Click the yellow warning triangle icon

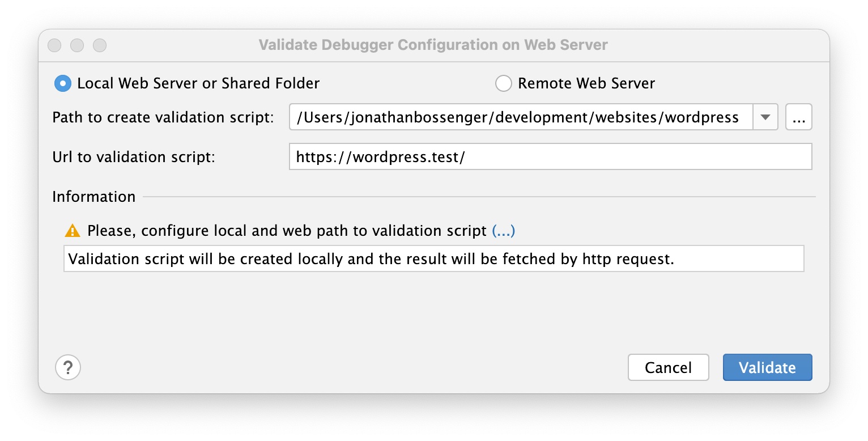(73, 231)
